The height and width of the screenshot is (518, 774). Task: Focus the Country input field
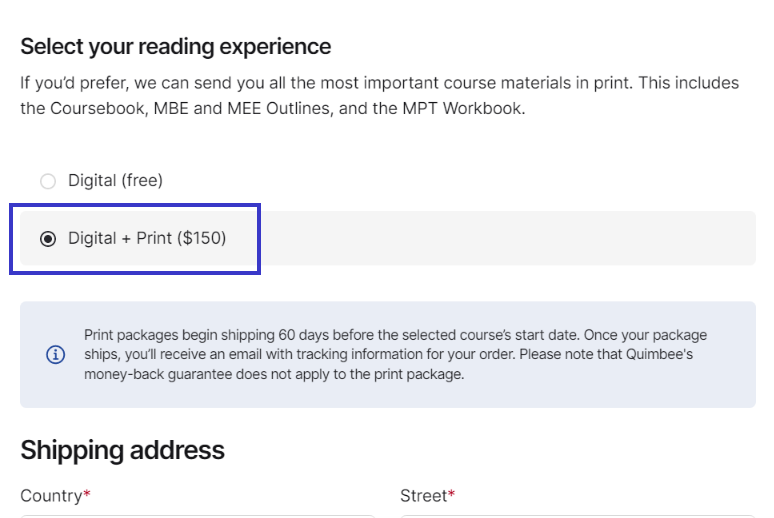[197, 516]
